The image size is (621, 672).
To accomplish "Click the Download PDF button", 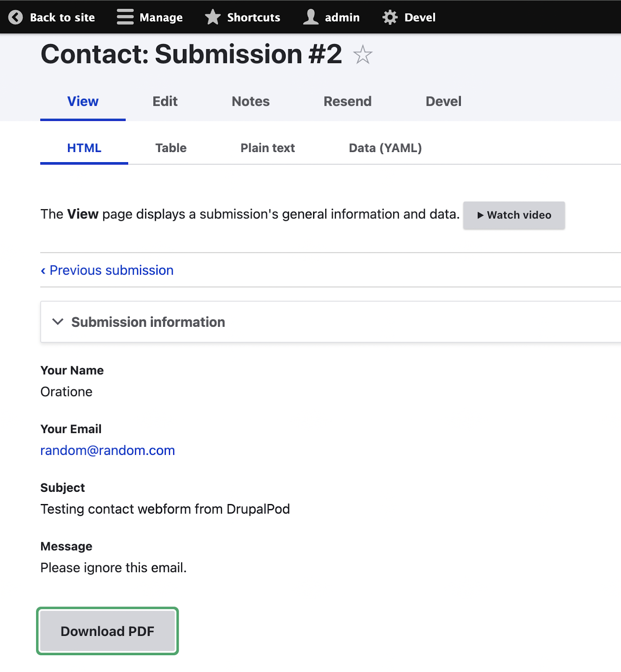I will pos(108,631).
